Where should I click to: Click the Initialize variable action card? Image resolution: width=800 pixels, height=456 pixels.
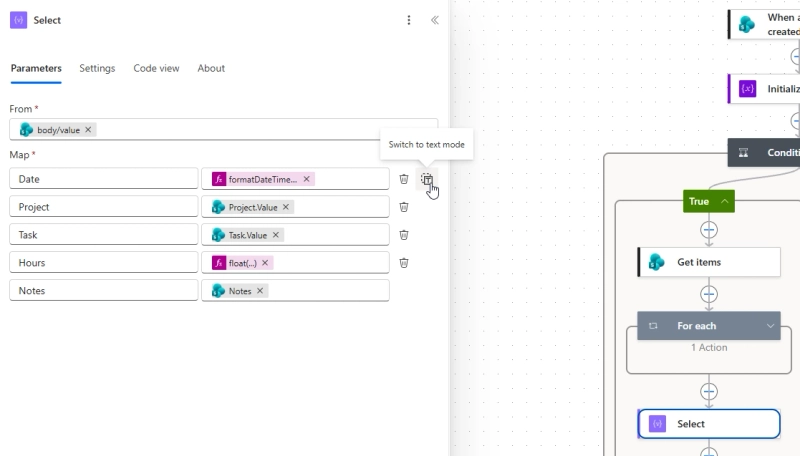764,89
